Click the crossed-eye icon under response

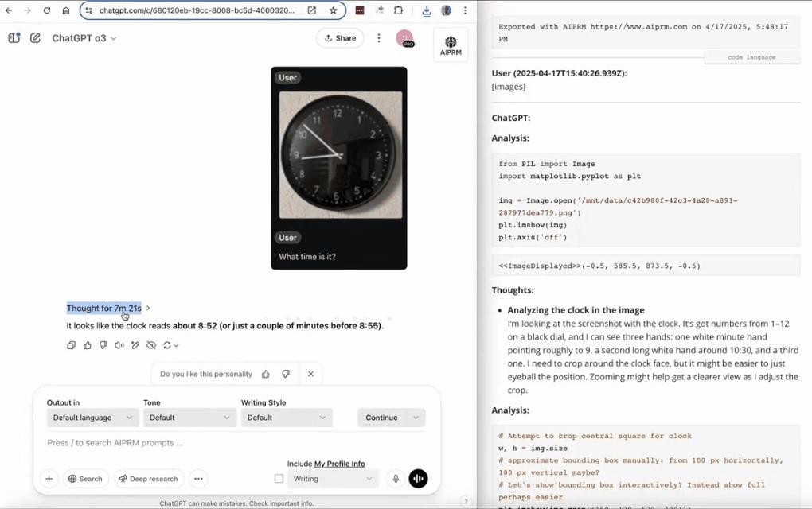coord(151,345)
